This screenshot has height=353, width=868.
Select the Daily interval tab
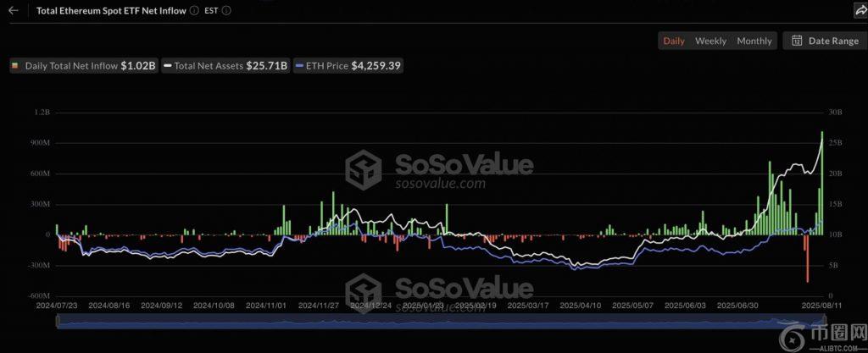(x=674, y=41)
